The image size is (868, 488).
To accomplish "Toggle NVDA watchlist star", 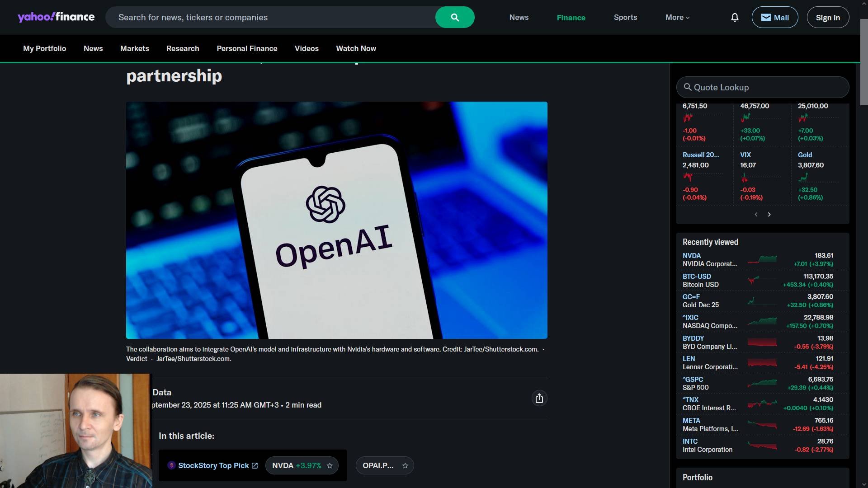I will point(330,466).
